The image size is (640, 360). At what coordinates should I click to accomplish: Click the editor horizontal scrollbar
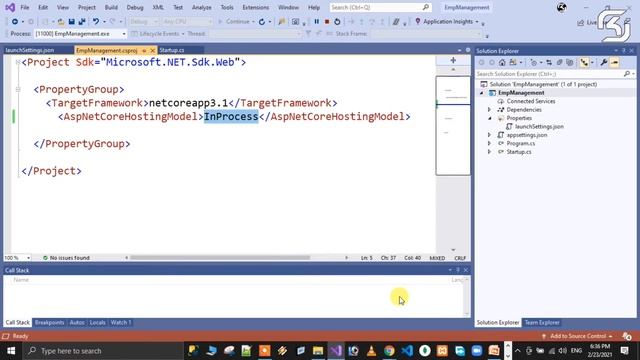pos(220,258)
